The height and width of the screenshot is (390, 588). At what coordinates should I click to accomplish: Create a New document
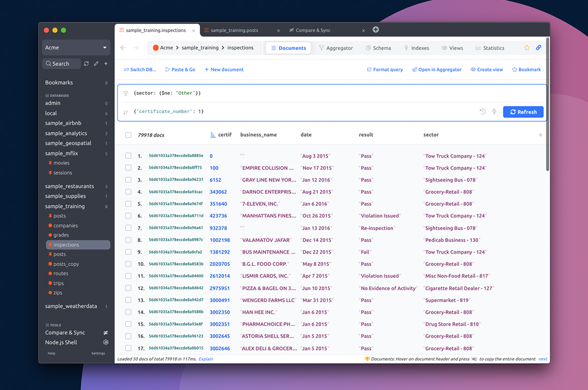pyautogui.click(x=224, y=69)
